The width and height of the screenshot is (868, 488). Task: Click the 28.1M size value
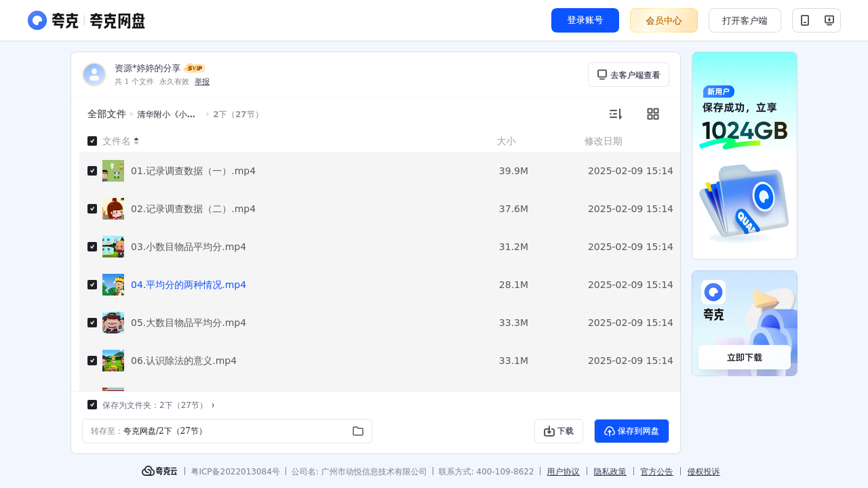(x=513, y=285)
